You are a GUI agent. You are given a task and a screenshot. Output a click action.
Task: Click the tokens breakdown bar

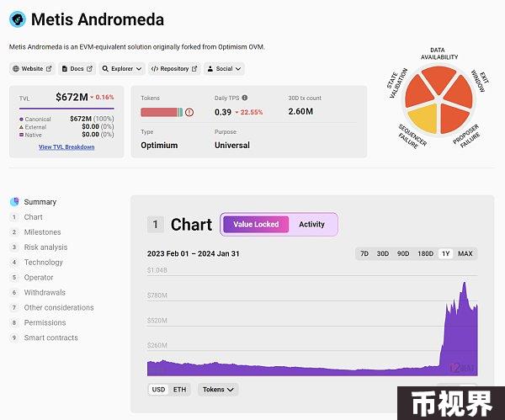tap(162, 112)
